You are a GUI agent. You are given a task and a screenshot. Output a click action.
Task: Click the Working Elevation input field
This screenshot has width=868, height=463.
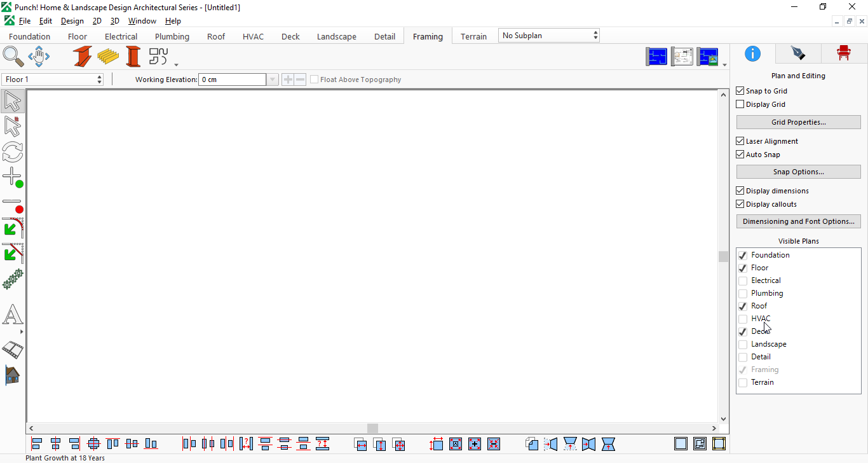coord(233,79)
